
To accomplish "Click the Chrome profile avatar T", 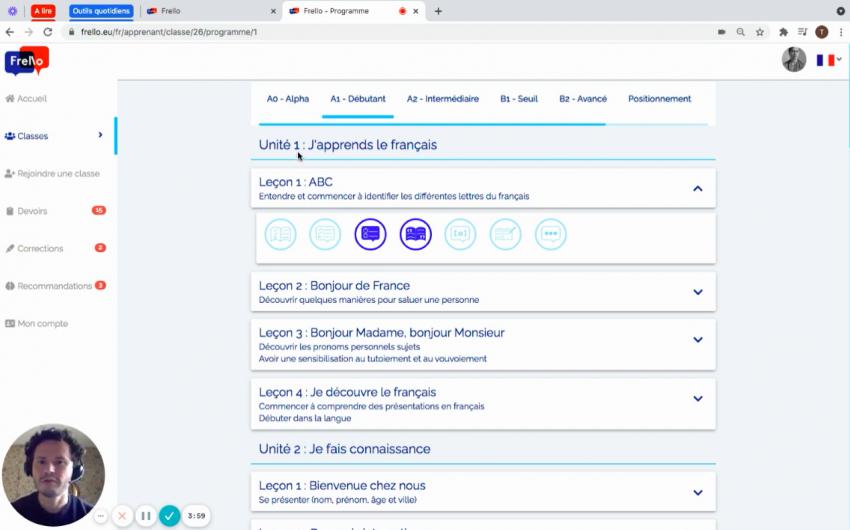I will tap(822, 32).
